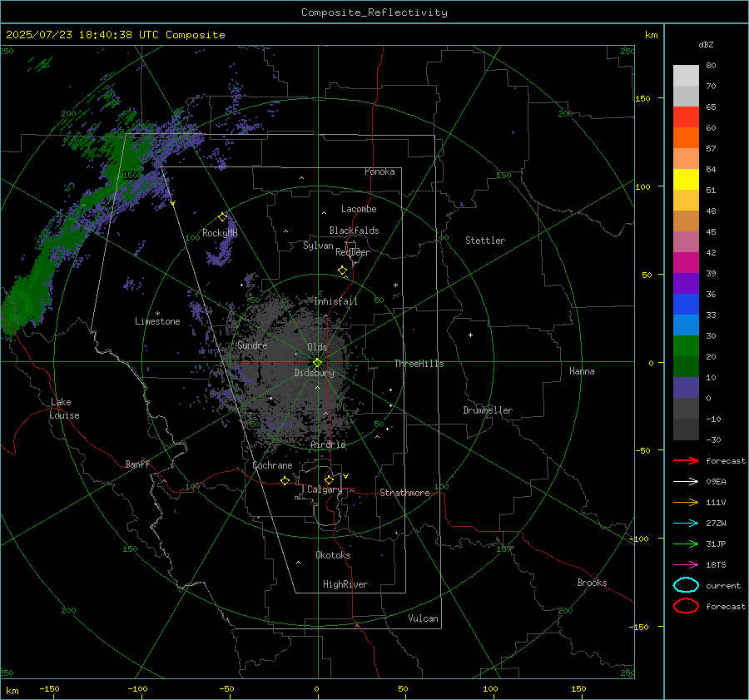The height and width of the screenshot is (700, 749).
Task: Click the Ponoka label
Action: click(x=379, y=171)
